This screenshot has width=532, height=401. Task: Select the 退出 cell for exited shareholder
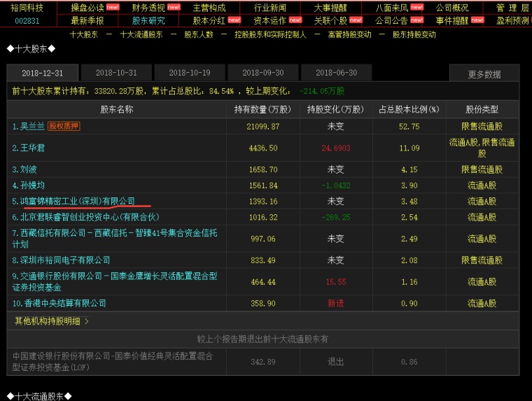click(x=335, y=362)
